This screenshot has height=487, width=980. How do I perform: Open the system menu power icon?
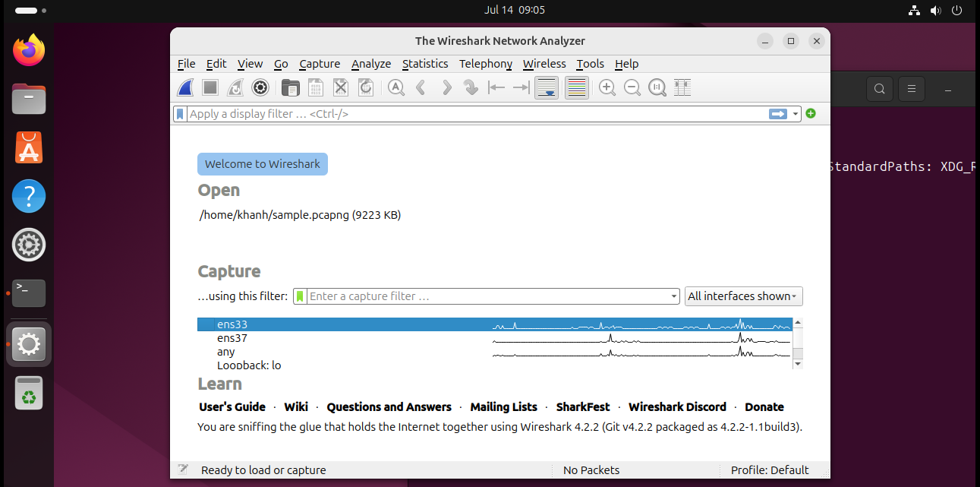[x=956, y=11]
